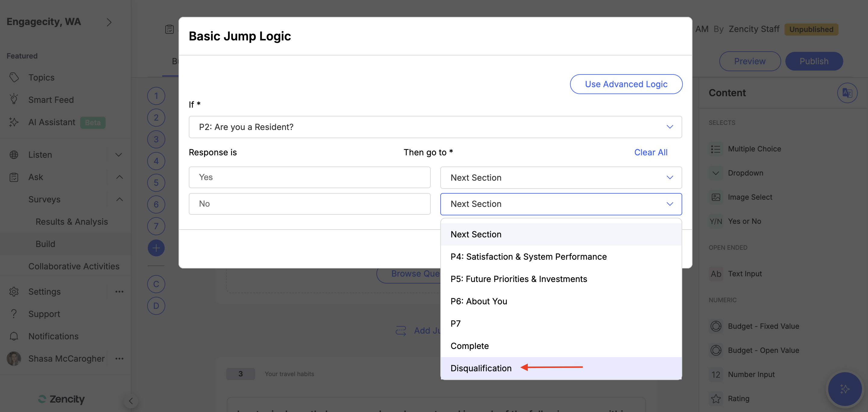Open Smart Feed lightbulb icon

[x=14, y=99]
